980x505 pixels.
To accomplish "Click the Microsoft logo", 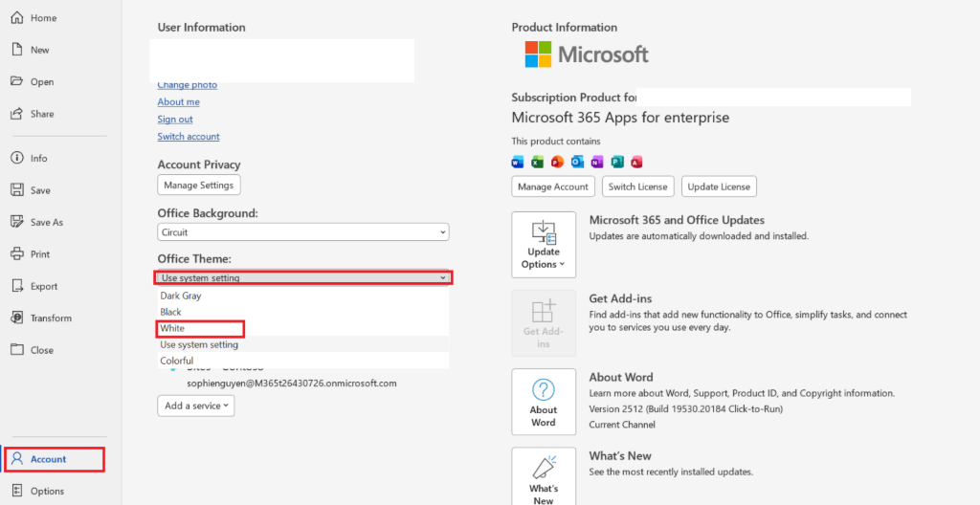I will [x=587, y=55].
